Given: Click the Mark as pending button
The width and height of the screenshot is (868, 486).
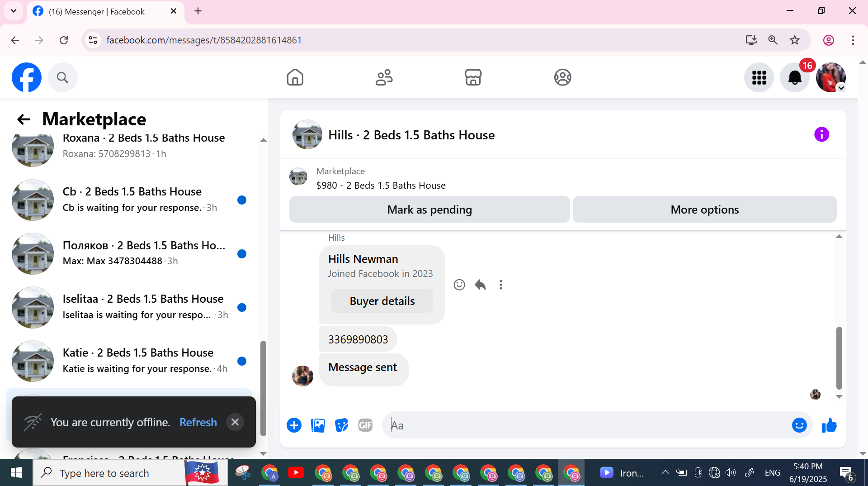Looking at the screenshot, I should pos(429,210).
